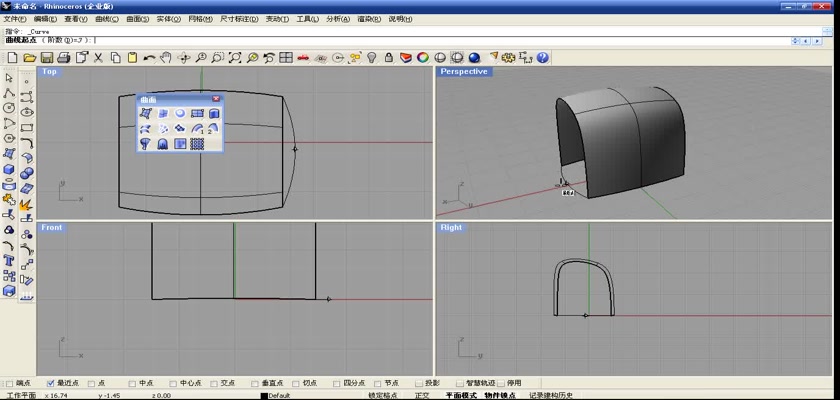Select the Pan (hand) view tool
The image size is (840, 400).
[x=166, y=58]
